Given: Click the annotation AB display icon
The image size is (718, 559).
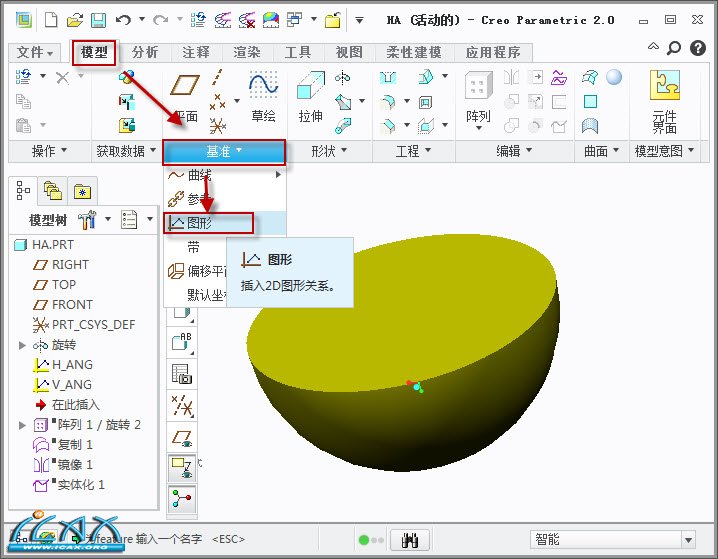Looking at the screenshot, I should pyautogui.click(x=182, y=341).
